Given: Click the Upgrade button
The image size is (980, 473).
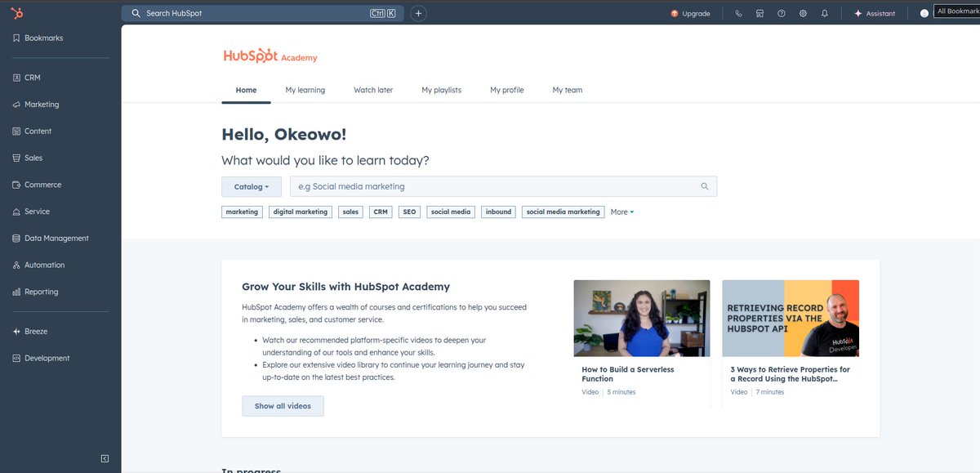Looking at the screenshot, I should 691,13.
